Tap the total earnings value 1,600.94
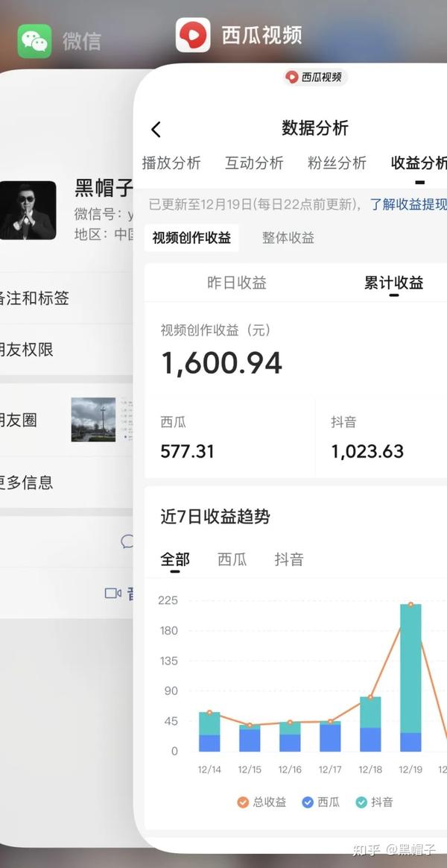Screen dimensions: 447x868 pyautogui.click(x=221, y=364)
